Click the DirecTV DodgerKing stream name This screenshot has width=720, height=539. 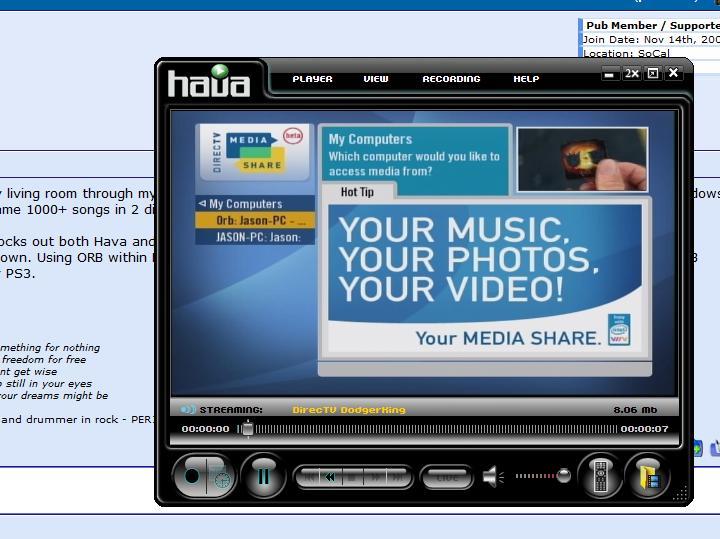[x=349, y=410]
